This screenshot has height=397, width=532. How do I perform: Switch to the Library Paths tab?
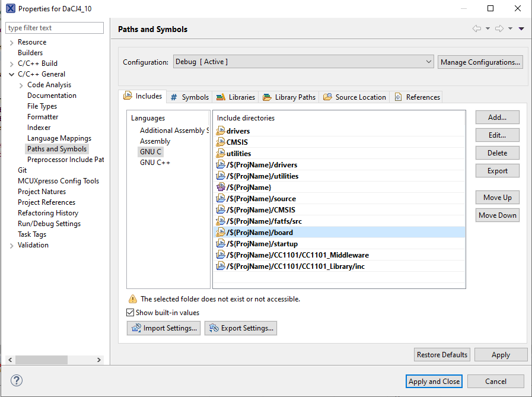coord(289,97)
